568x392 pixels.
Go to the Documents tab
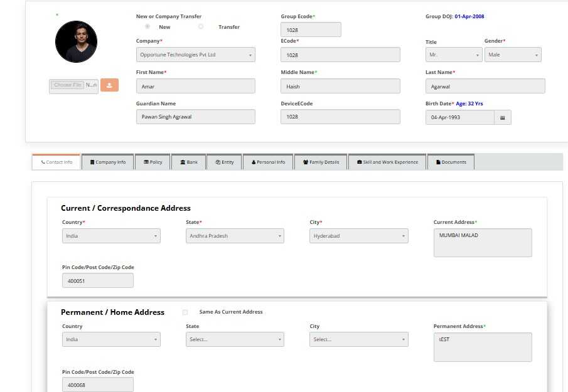point(451,162)
